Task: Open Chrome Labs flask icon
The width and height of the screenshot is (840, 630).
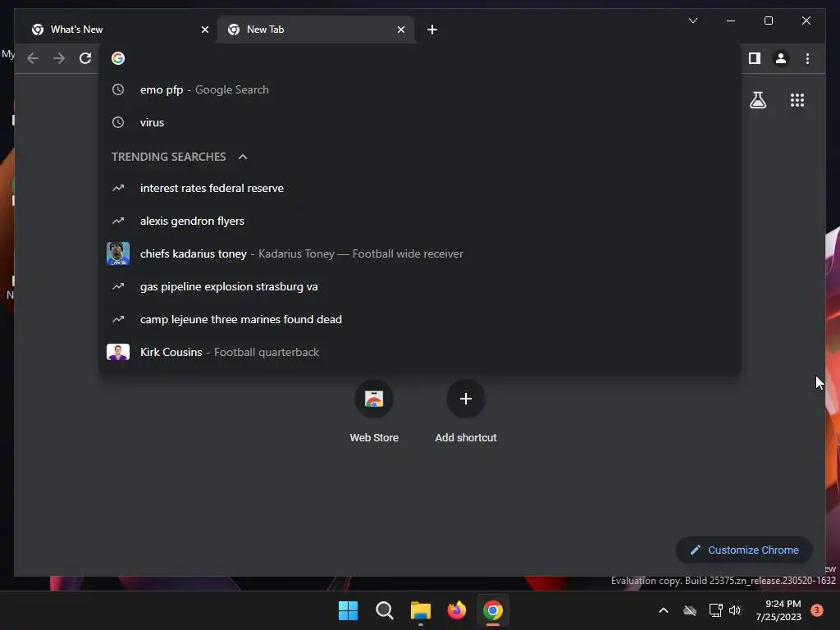Action: (x=757, y=100)
